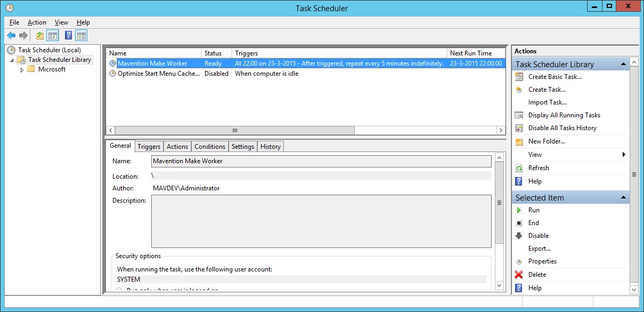
Task: Click the green Run icon
Action: [519, 210]
